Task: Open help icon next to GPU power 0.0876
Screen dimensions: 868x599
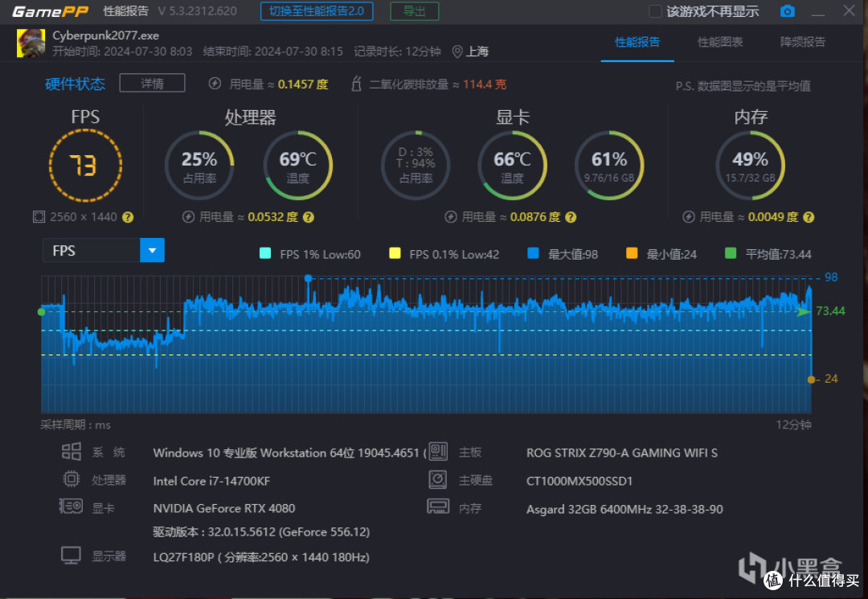Action: (x=571, y=217)
